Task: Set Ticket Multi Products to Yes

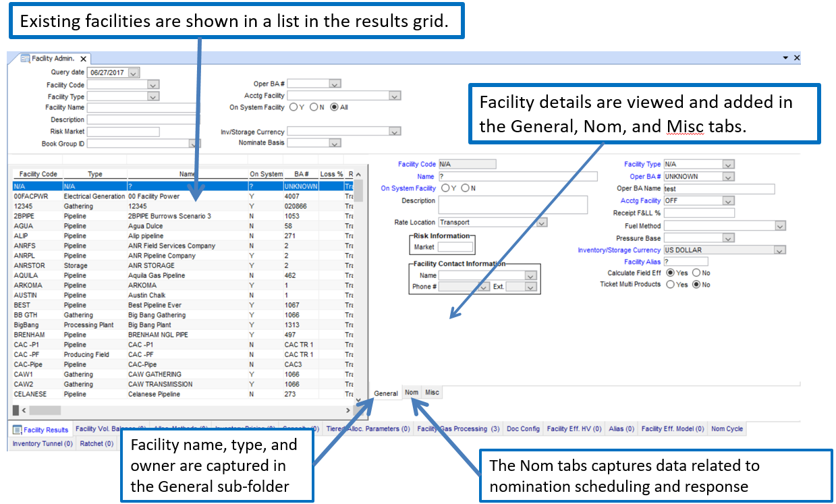Action: coord(671,285)
